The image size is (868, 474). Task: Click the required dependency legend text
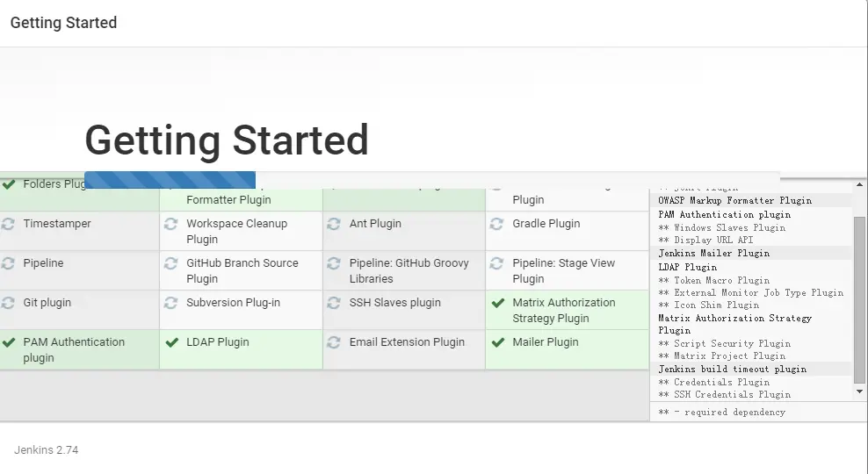721,413
